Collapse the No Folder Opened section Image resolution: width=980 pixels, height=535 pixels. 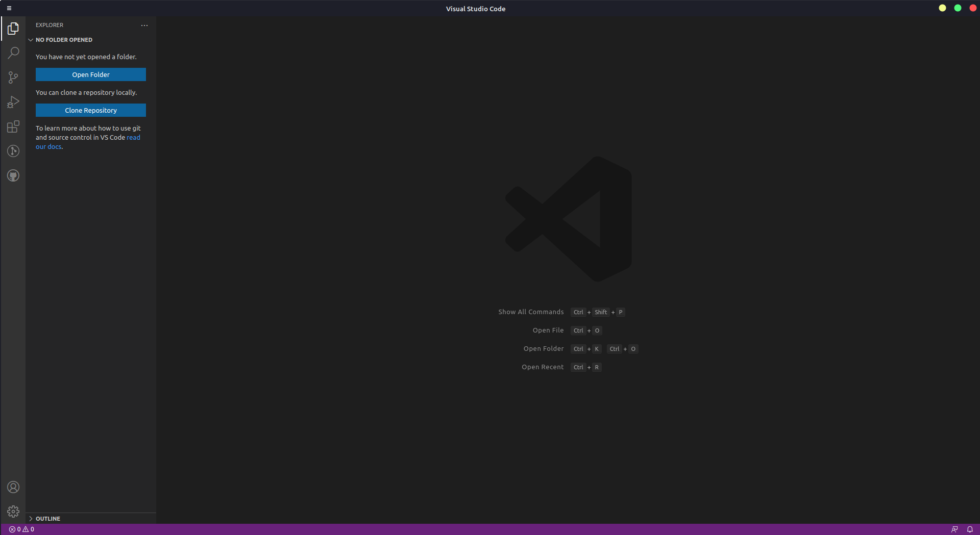pyautogui.click(x=91, y=40)
